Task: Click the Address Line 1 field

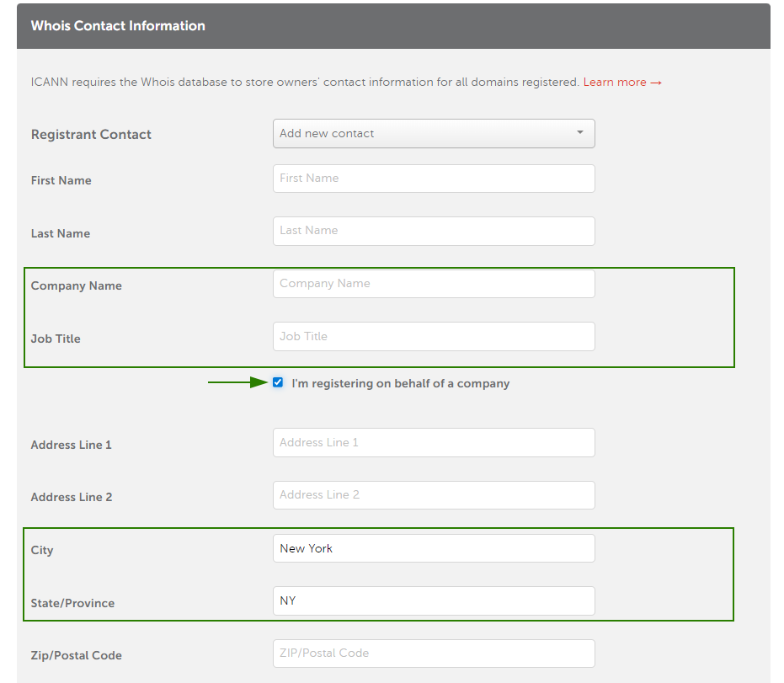Action: pyautogui.click(x=434, y=442)
